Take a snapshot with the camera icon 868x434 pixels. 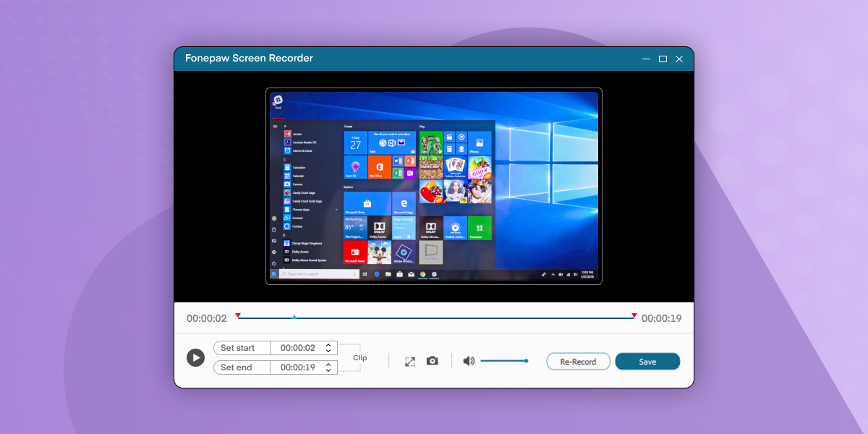tap(432, 360)
